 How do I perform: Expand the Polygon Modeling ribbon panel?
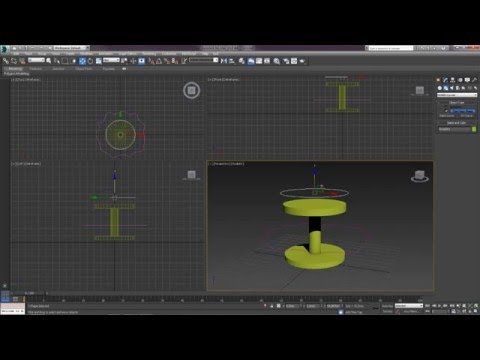tap(17, 73)
